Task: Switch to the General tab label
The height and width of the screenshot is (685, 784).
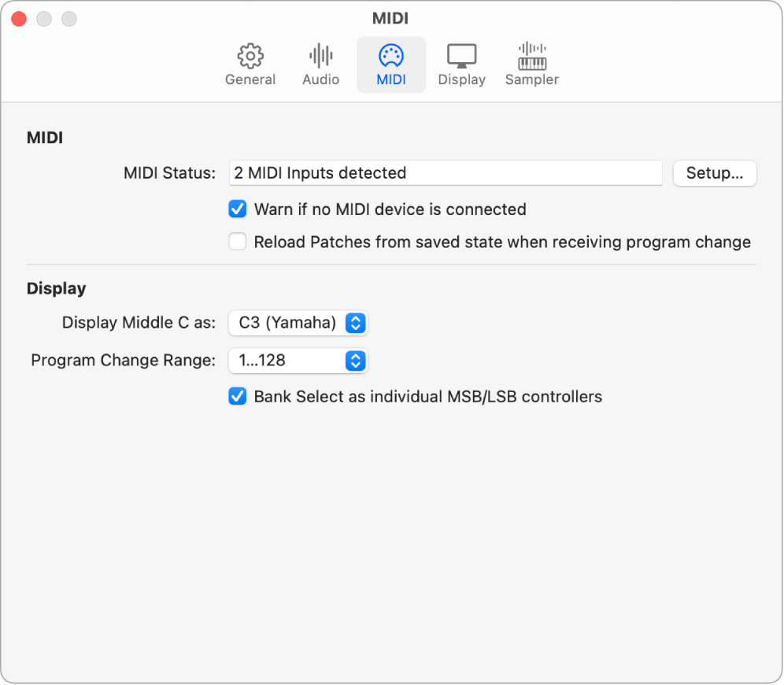Action: point(250,80)
